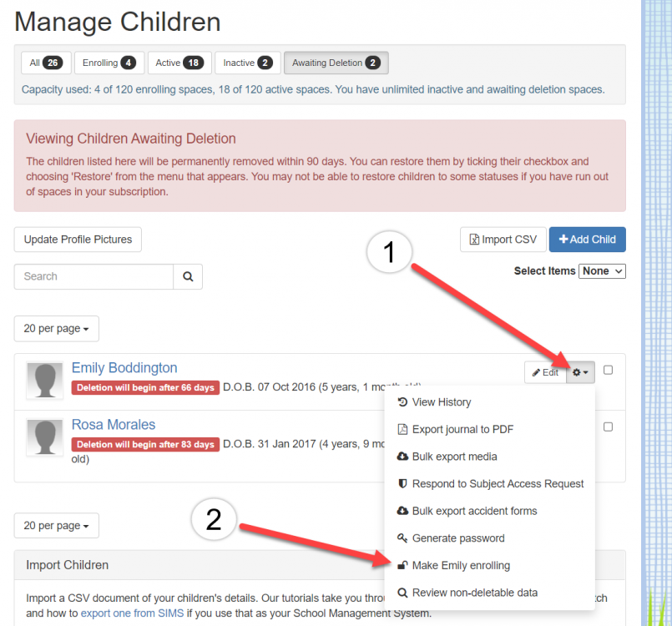The height and width of the screenshot is (626, 672).
Task: Click the Edit button for Emily Boddington
Action: [546, 372]
